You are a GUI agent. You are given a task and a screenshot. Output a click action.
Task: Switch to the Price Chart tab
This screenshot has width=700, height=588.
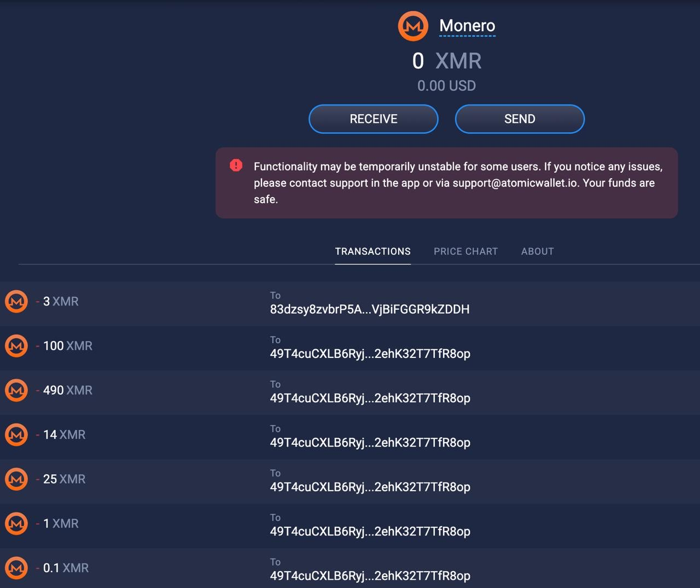coord(466,251)
